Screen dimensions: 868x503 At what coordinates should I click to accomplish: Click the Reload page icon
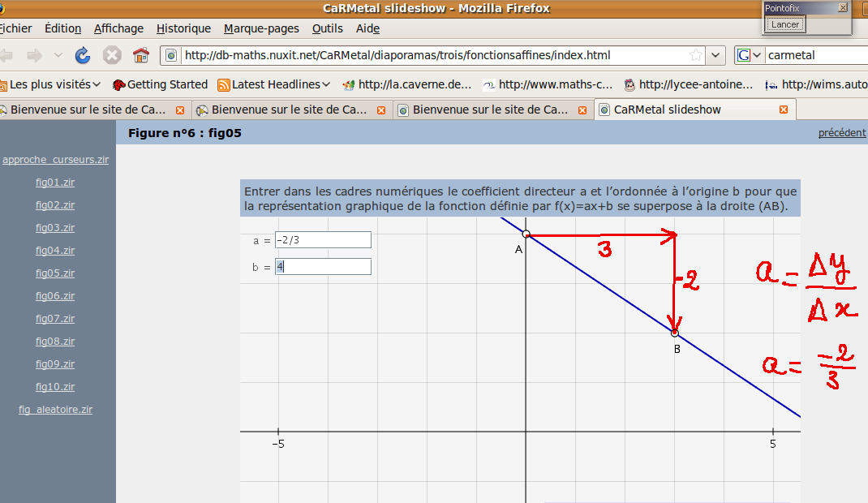click(x=83, y=55)
